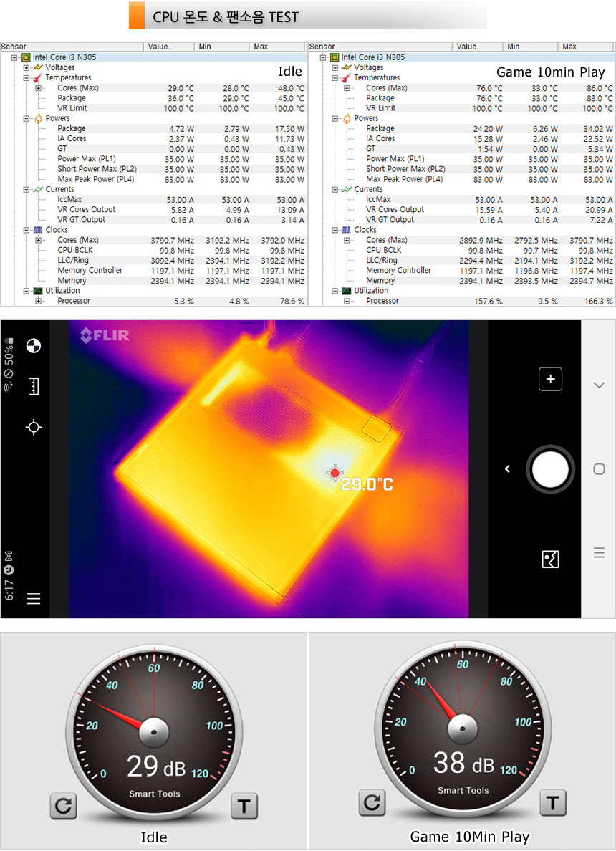Collapse Temperatures node in the Game panel
Viewport: 616px width, 851px height.
click(335, 77)
